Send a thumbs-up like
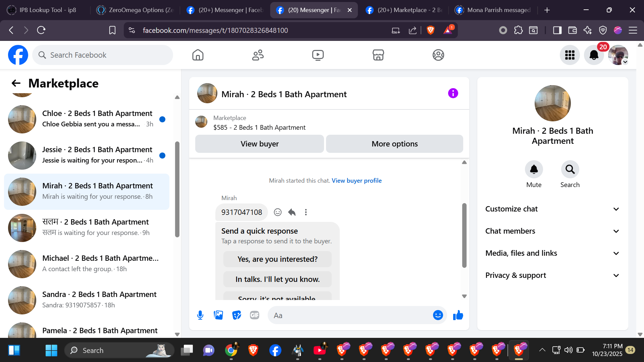Viewport: 644px width, 362px height. tap(458, 315)
